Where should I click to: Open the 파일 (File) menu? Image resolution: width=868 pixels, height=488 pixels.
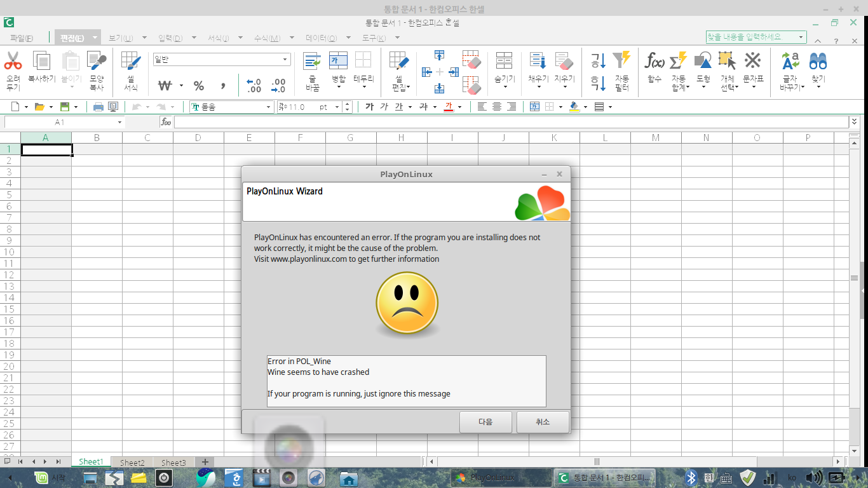coord(21,38)
